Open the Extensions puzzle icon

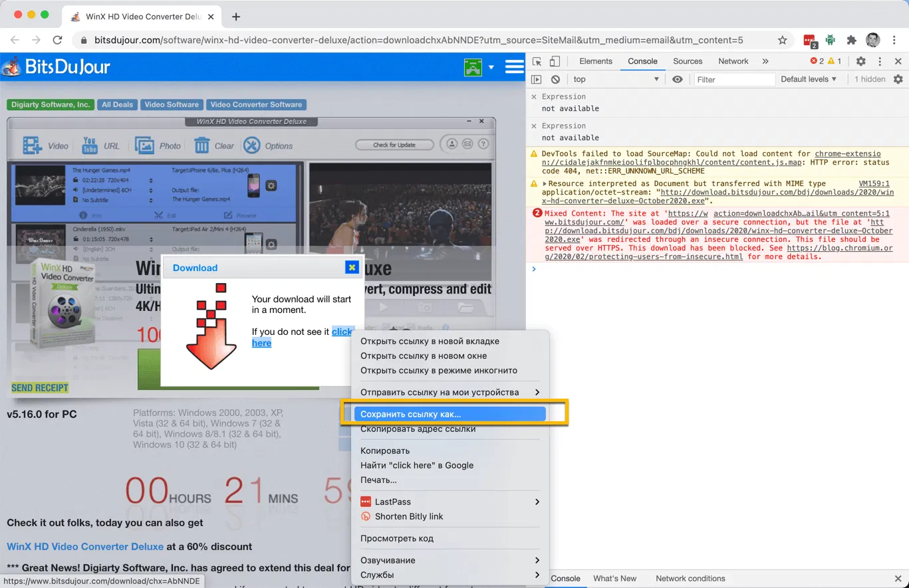point(851,40)
